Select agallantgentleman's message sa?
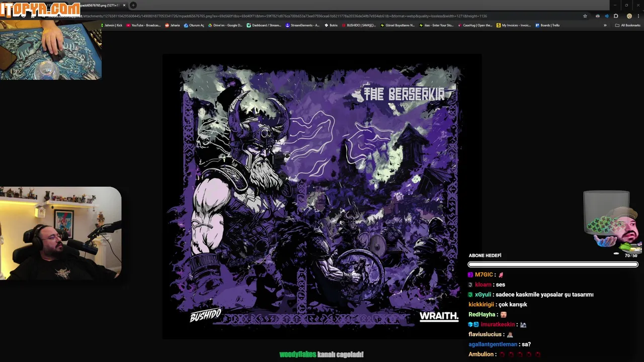This screenshot has width=644, height=362. 500,344
